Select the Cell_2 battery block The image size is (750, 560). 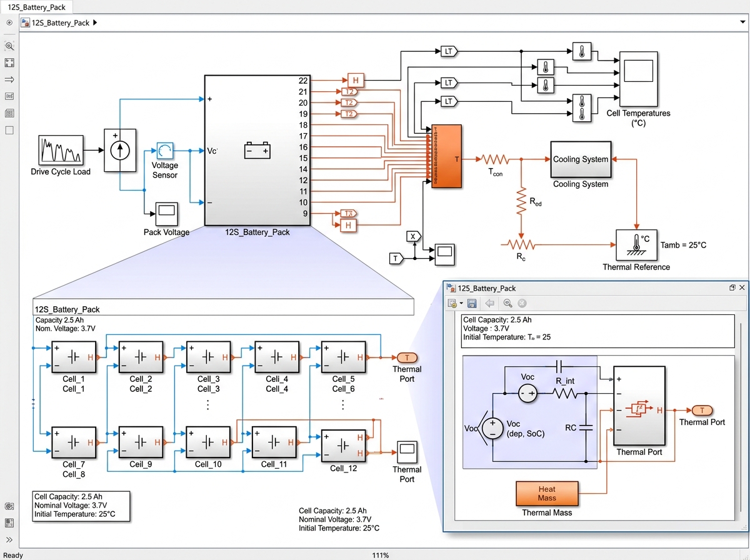pos(141,357)
